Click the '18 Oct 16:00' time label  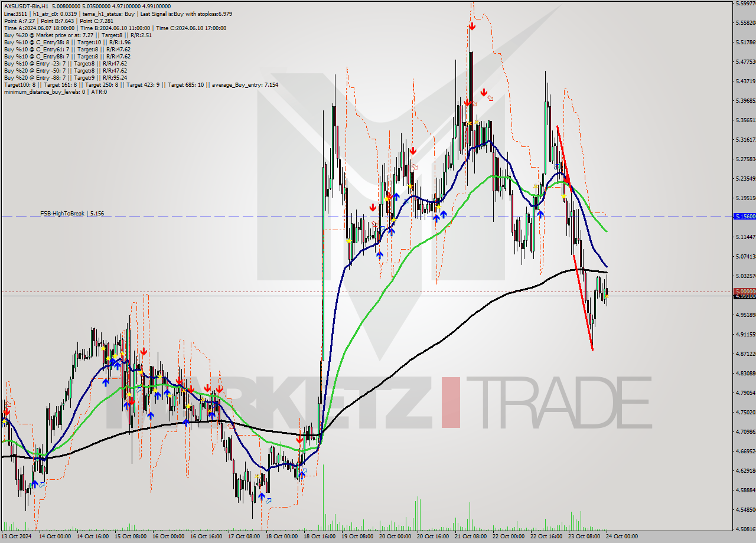[x=319, y=537]
